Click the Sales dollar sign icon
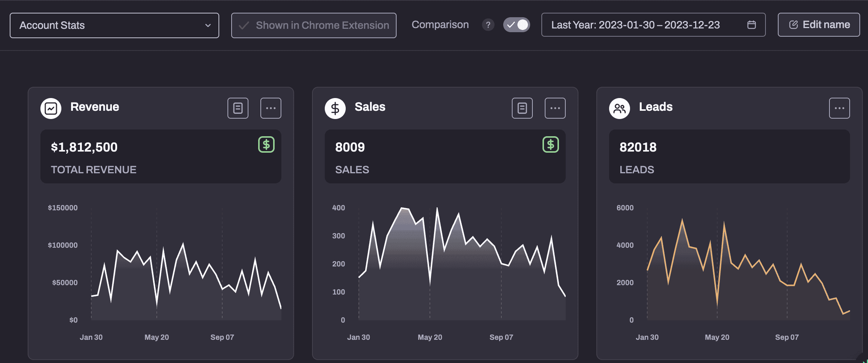 coord(335,109)
